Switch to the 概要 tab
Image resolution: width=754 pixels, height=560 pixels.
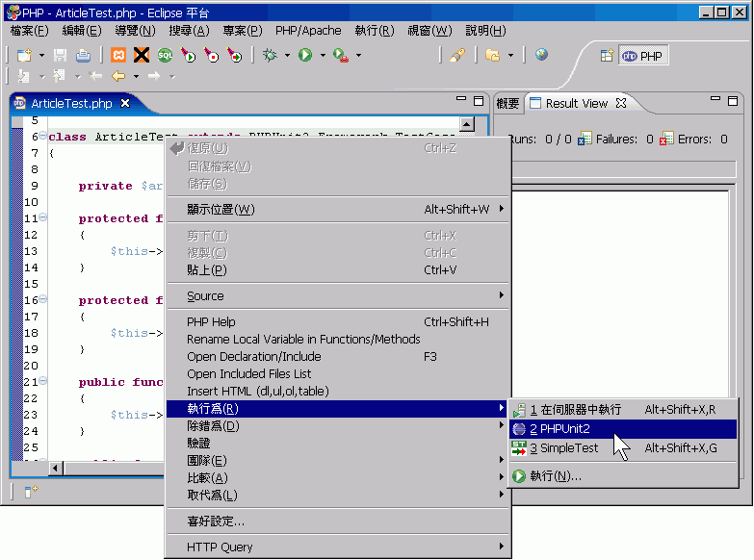click(507, 103)
